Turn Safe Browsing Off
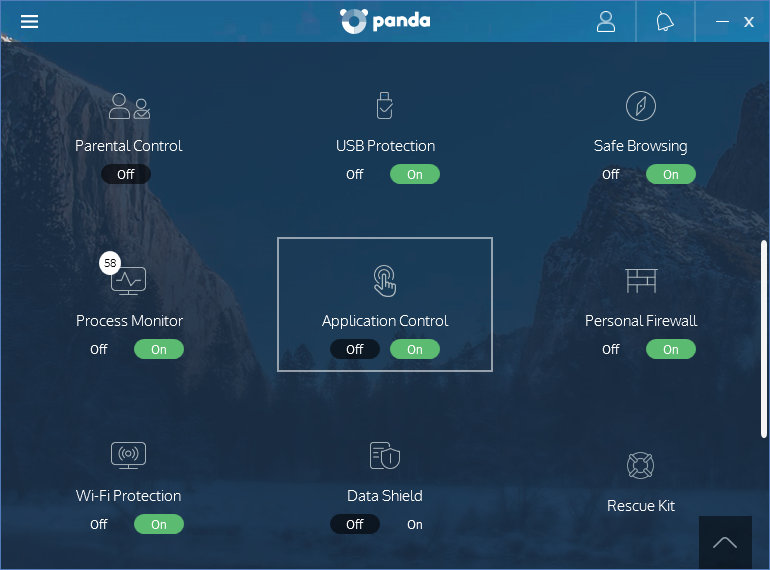This screenshot has width=770, height=570. click(610, 174)
